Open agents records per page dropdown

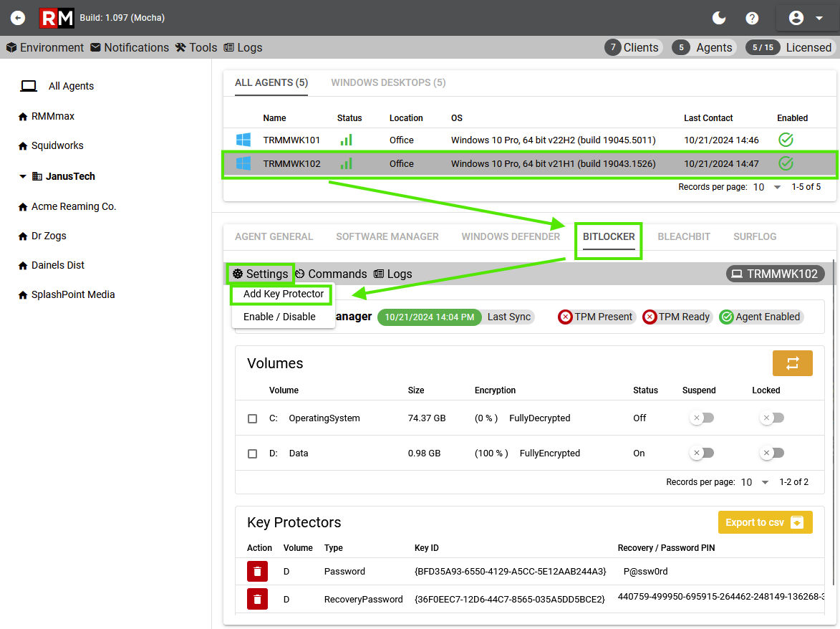[x=767, y=187]
